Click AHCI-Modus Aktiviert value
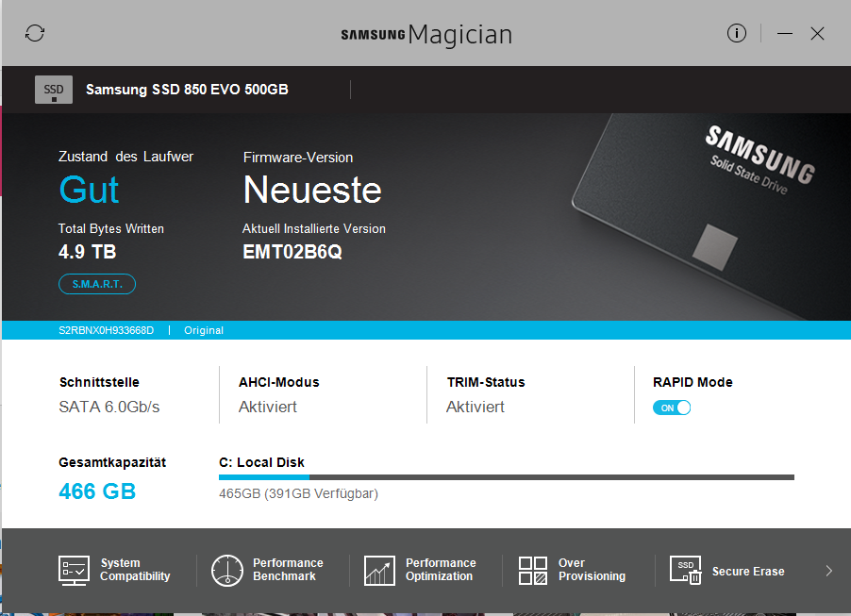 click(268, 407)
